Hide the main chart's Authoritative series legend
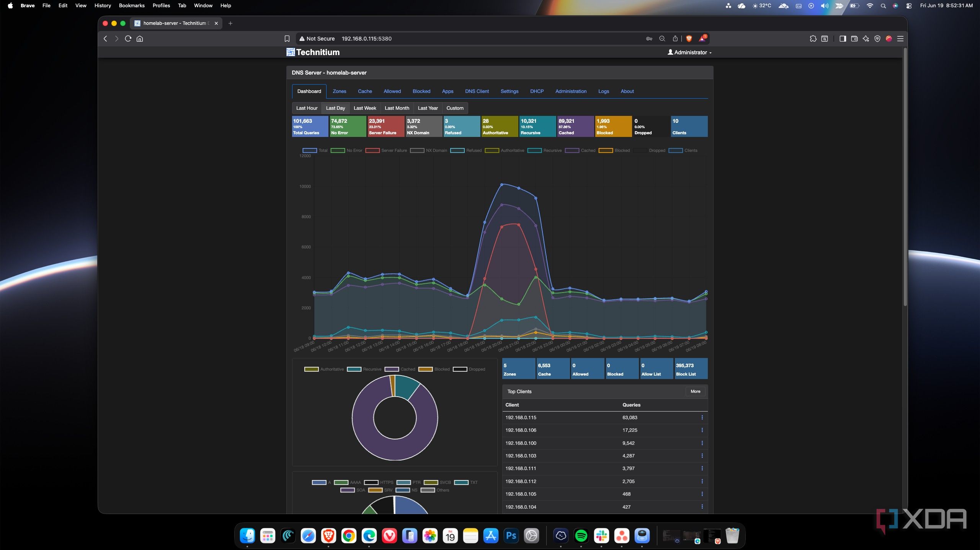Image resolution: width=980 pixels, height=550 pixels. pos(505,151)
